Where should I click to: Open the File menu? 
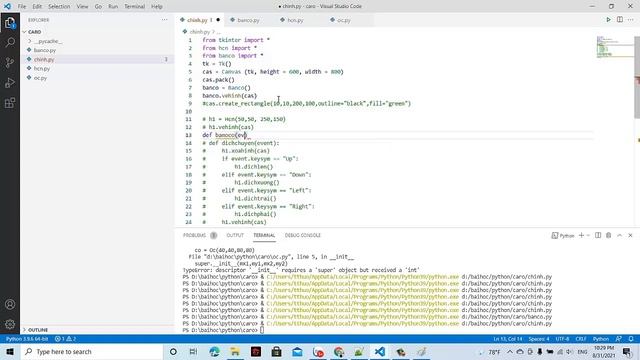tap(22, 6)
